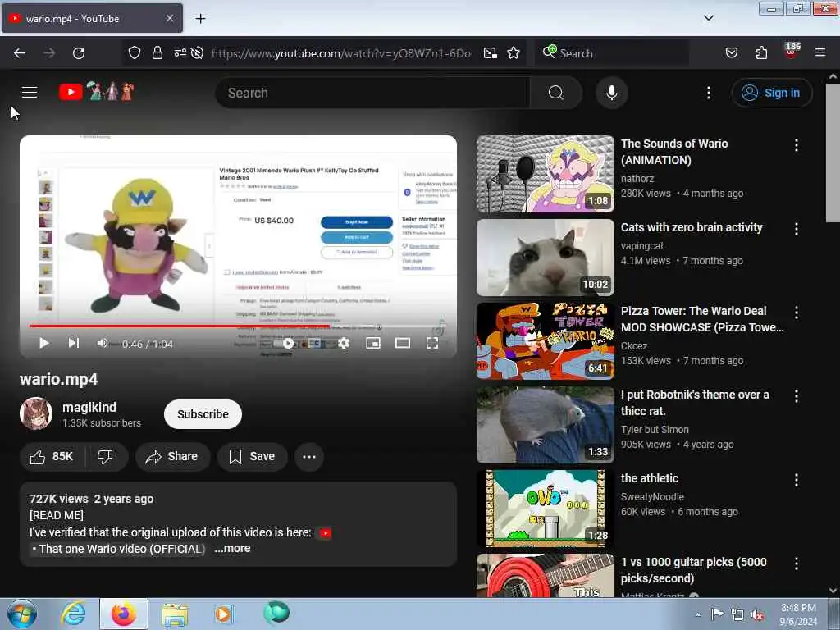Like the video with 85K likes
Viewport: 840px width, 630px height.
pos(52,456)
